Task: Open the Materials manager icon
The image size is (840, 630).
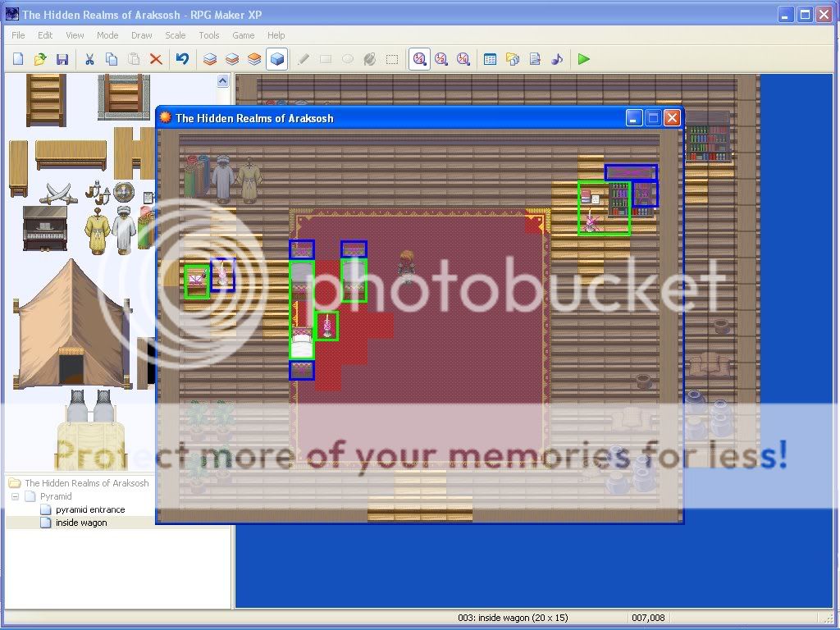Action: coord(513,59)
